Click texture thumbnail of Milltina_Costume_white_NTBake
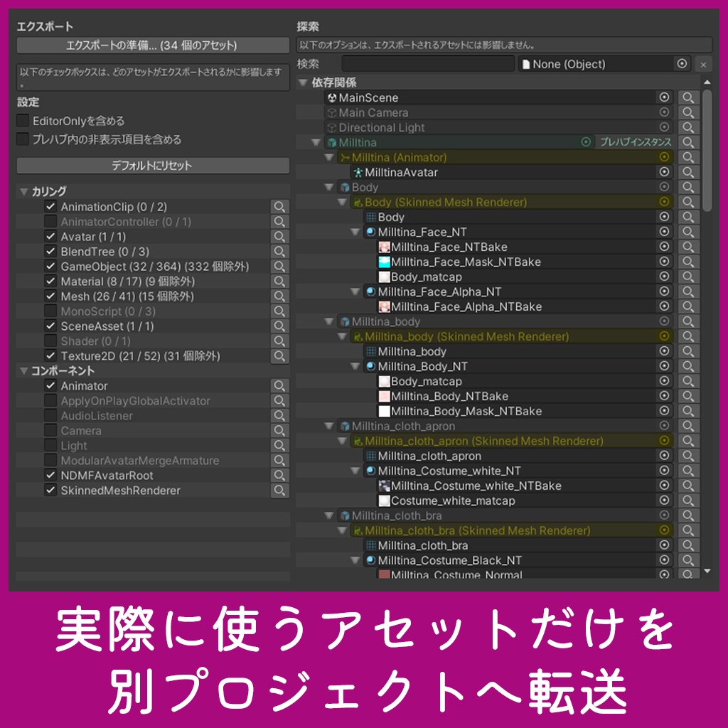The height and width of the screenshot is (728, 728). [384, 486]
